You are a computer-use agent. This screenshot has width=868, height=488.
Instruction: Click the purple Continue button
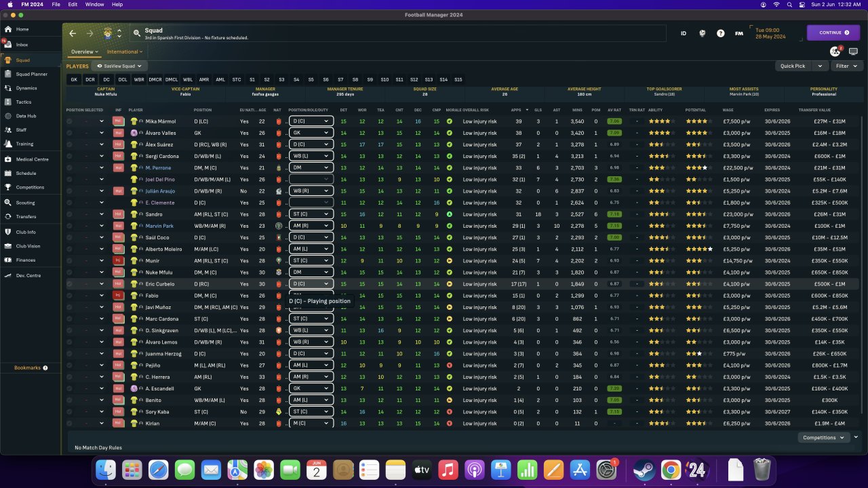(833, 33)
